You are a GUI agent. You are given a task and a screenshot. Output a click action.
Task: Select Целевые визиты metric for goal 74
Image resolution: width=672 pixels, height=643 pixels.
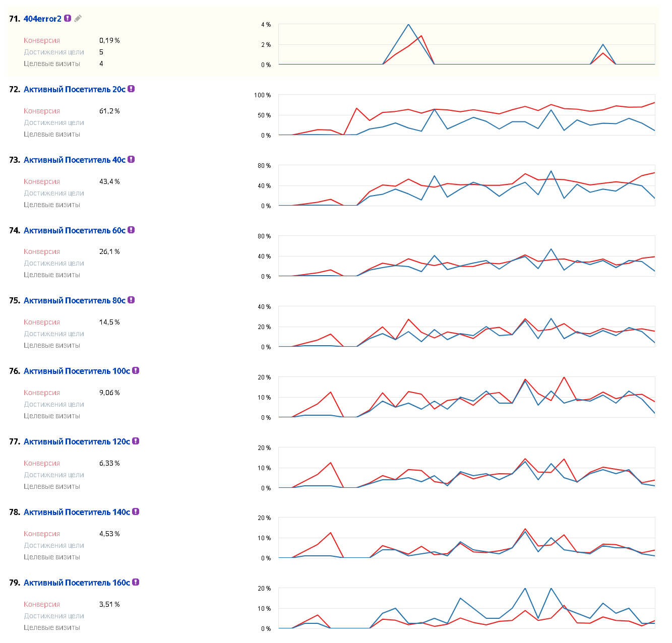(x=52, y=275)
